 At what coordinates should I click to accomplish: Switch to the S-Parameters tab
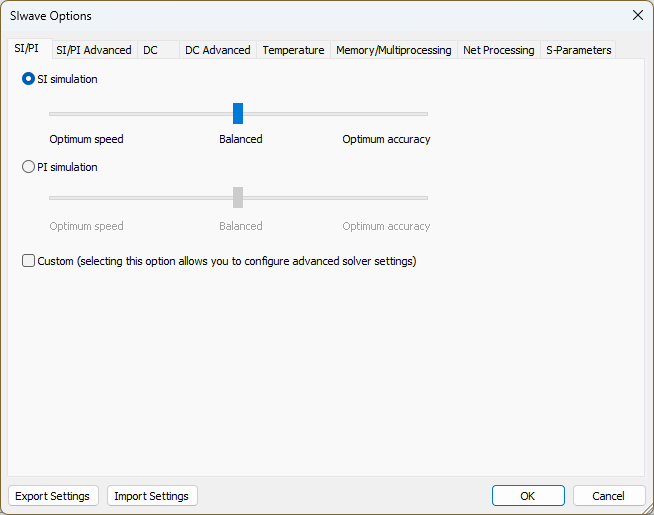(x=578, y=50)
